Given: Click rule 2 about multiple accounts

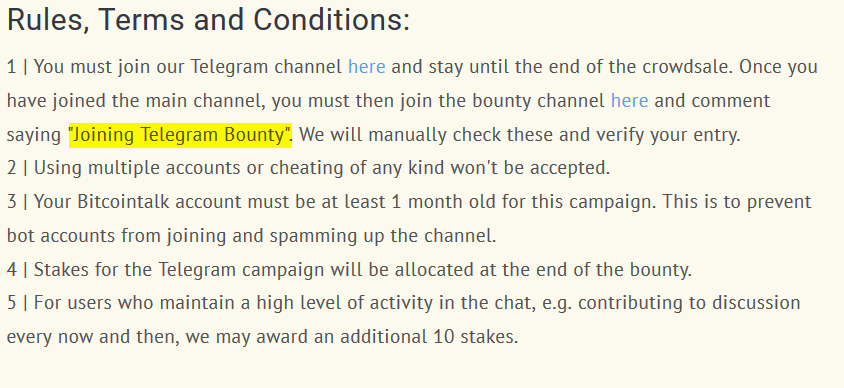Looking at the screenshot, I should tap(308, 168).
